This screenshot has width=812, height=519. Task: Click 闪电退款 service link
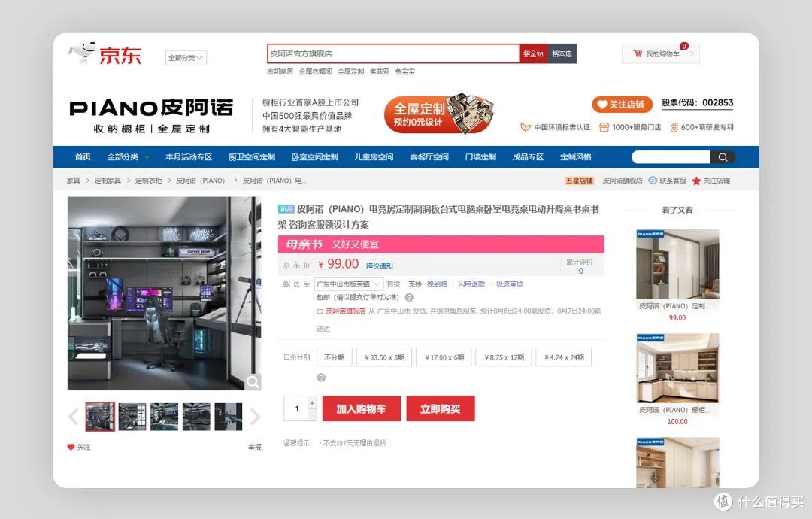point(471,284)
